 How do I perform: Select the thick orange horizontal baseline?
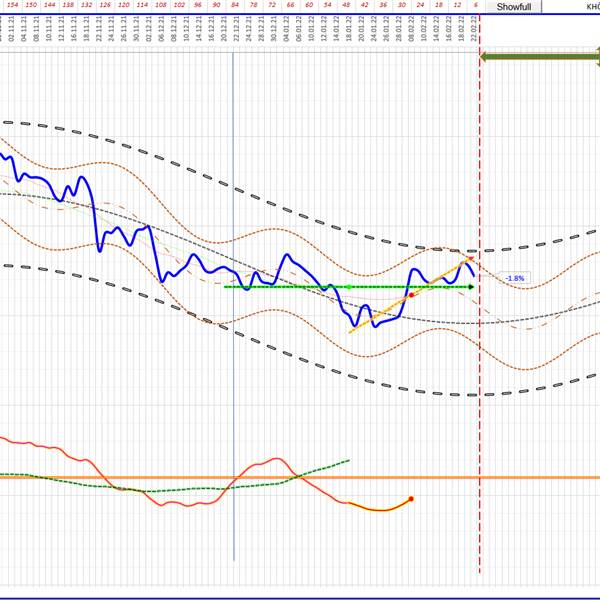pos(300,478)
